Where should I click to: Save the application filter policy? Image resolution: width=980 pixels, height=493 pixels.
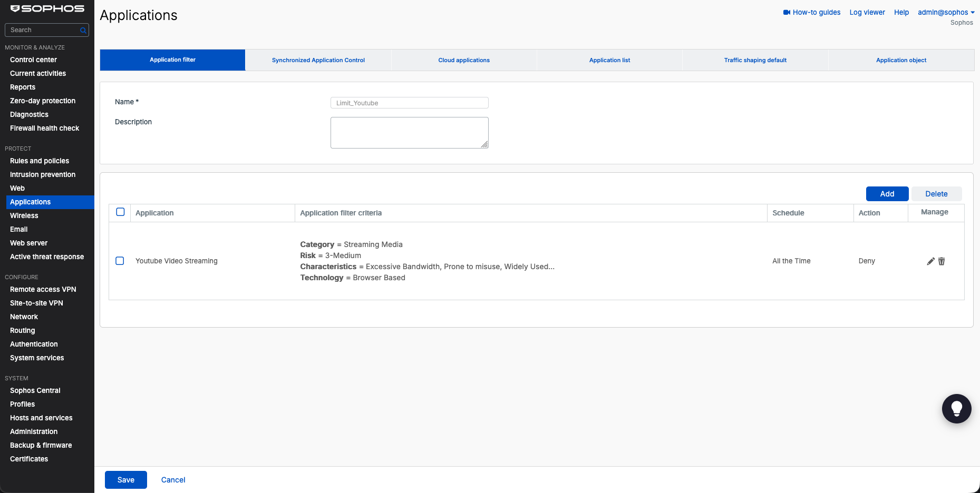click(x=126, y=480)
